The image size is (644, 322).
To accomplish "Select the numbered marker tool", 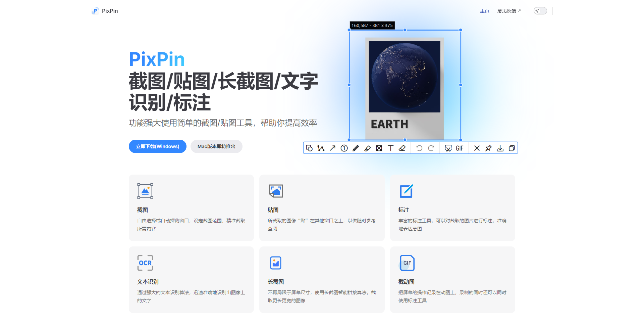I will coord(344,148).
